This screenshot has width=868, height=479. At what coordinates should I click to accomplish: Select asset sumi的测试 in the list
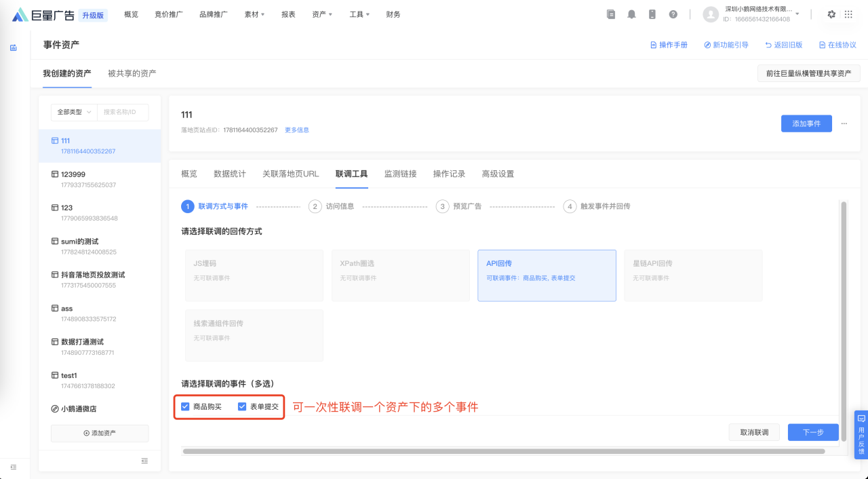coord(100,246)
